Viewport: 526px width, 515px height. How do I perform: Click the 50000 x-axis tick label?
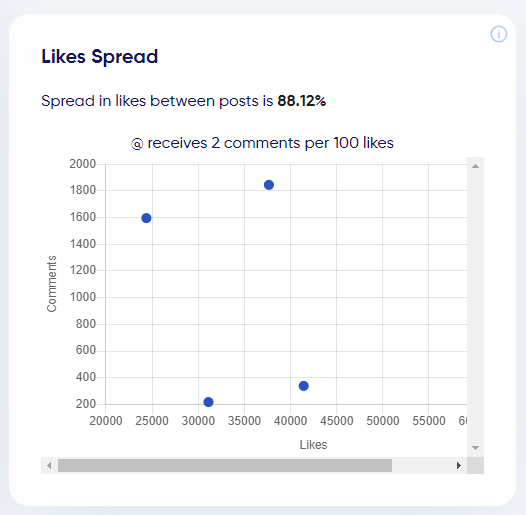tap(383, 421)
